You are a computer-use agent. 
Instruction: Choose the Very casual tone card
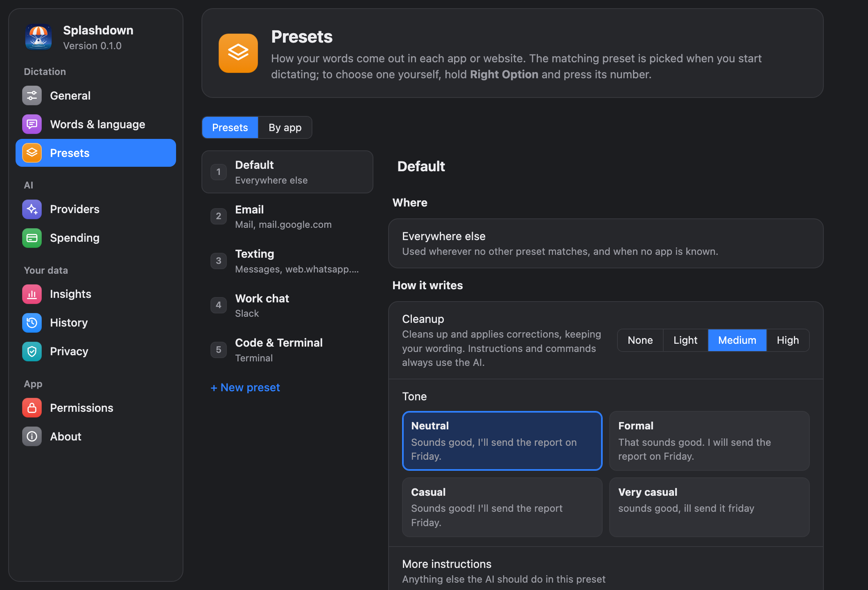pyautogui.click(x=709, y=507)
